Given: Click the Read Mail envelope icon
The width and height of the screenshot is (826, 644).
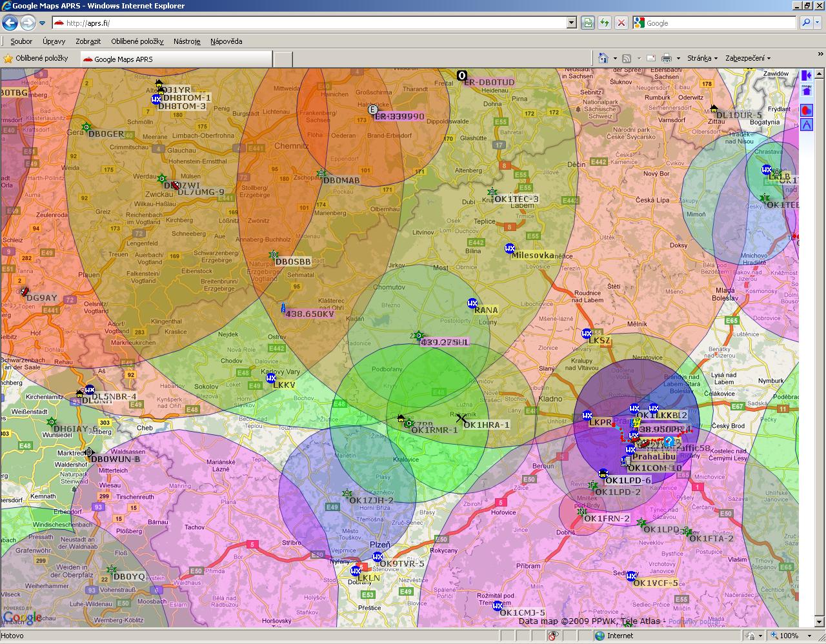Looking at the screenshot, I should click(651, 58).
